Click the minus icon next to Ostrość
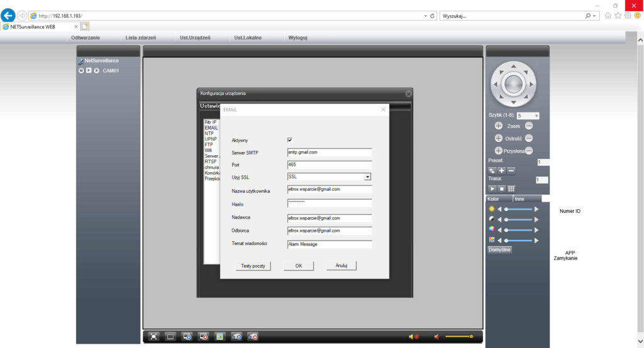This screenshot has width=644, height=348. pos(529,138)
